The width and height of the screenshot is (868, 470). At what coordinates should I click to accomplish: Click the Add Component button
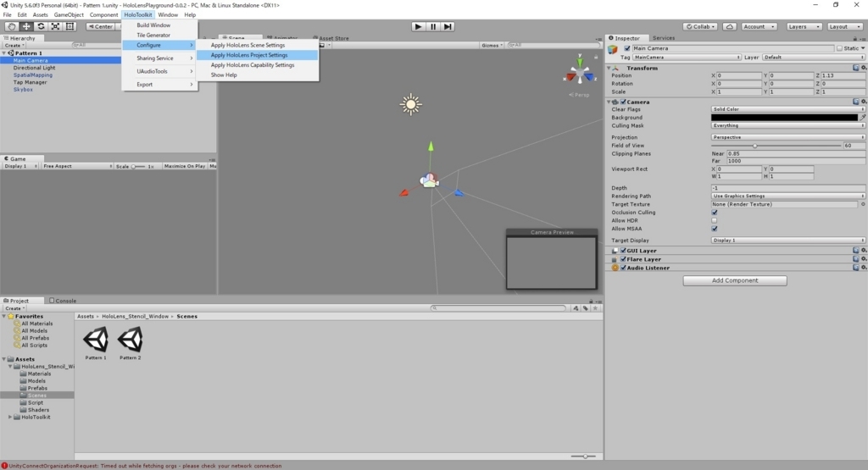pos(735,280)
